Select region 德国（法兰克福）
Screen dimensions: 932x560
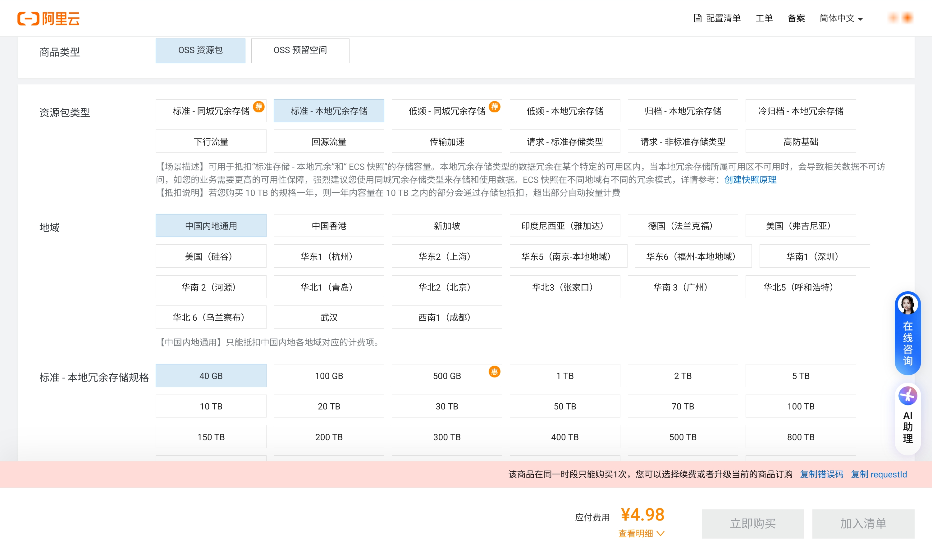pos(683,226)
